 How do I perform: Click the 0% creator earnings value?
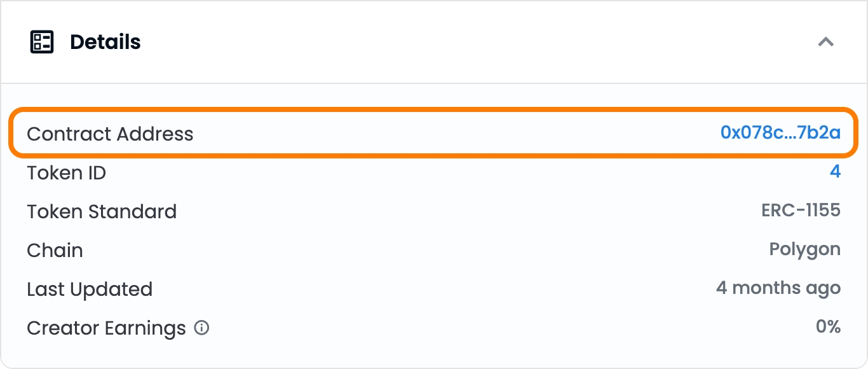[828, 327]
